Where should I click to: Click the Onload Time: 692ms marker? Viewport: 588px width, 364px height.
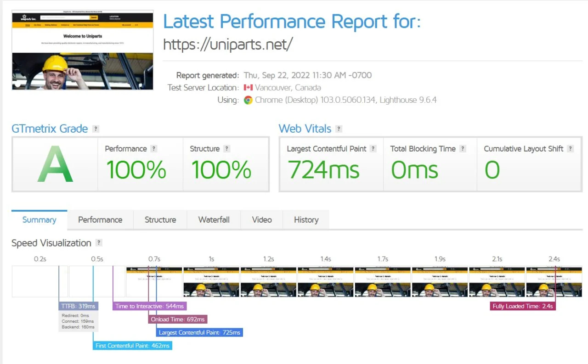[x=178, y=319]
